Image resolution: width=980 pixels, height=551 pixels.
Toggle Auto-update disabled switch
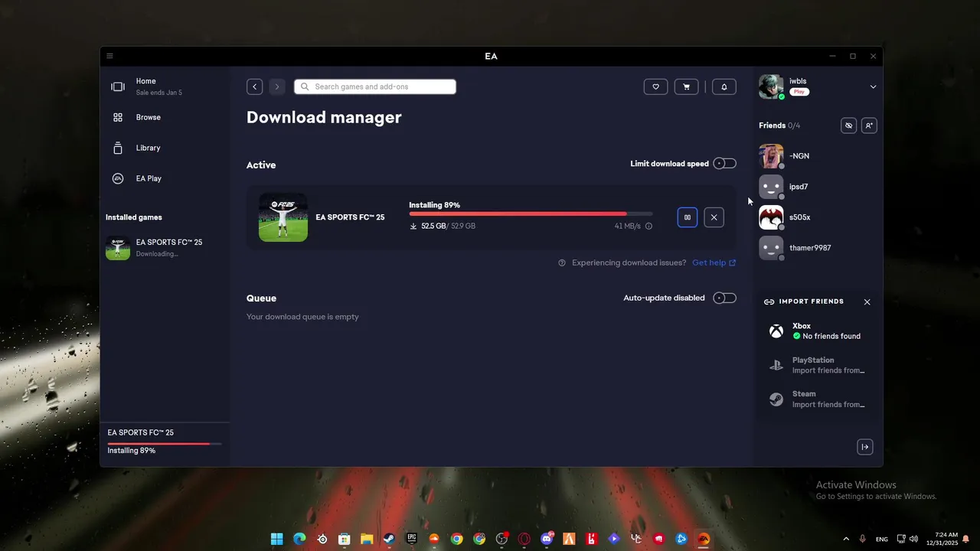click(724, 298)
